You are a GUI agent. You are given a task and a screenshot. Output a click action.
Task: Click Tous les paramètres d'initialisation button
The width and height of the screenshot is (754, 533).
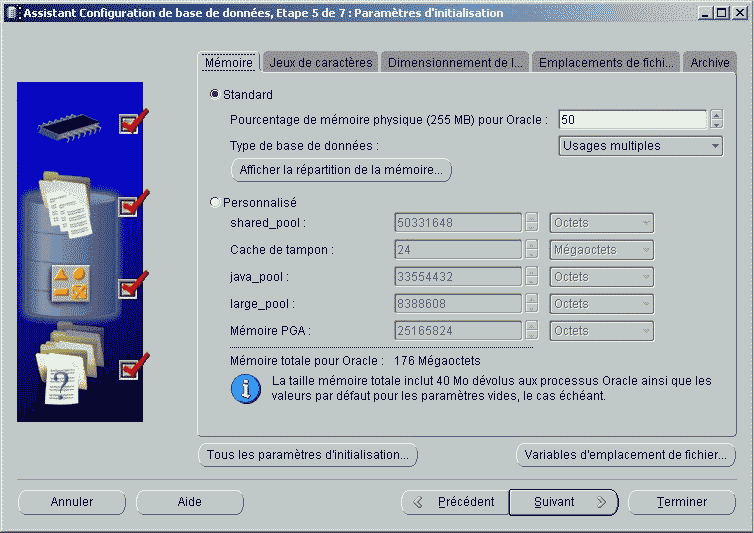[308, 455]
